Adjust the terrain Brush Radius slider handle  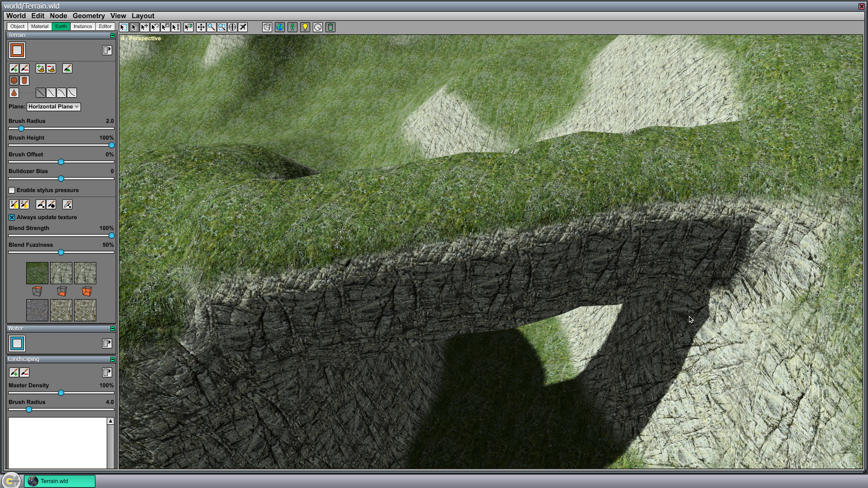click(21, 128)
